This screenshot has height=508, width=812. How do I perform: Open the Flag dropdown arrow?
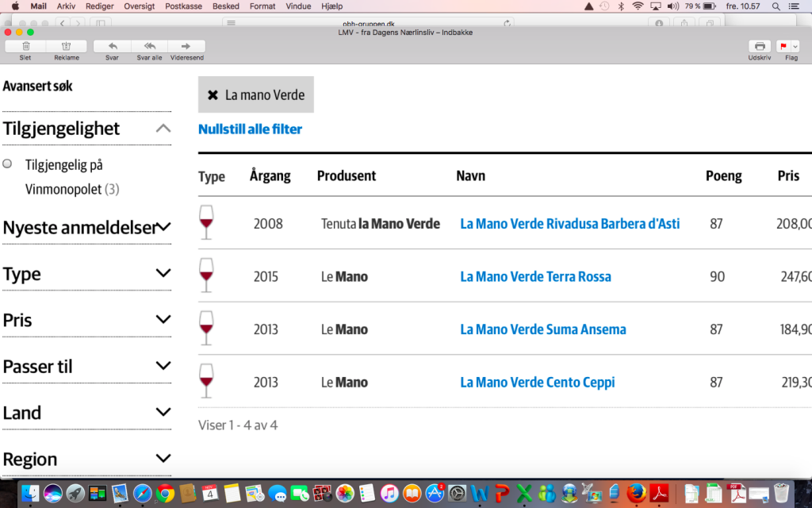795,47
